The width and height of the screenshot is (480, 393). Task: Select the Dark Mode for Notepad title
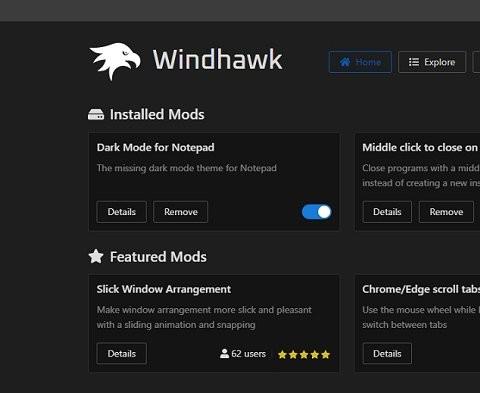click(155, 147)
